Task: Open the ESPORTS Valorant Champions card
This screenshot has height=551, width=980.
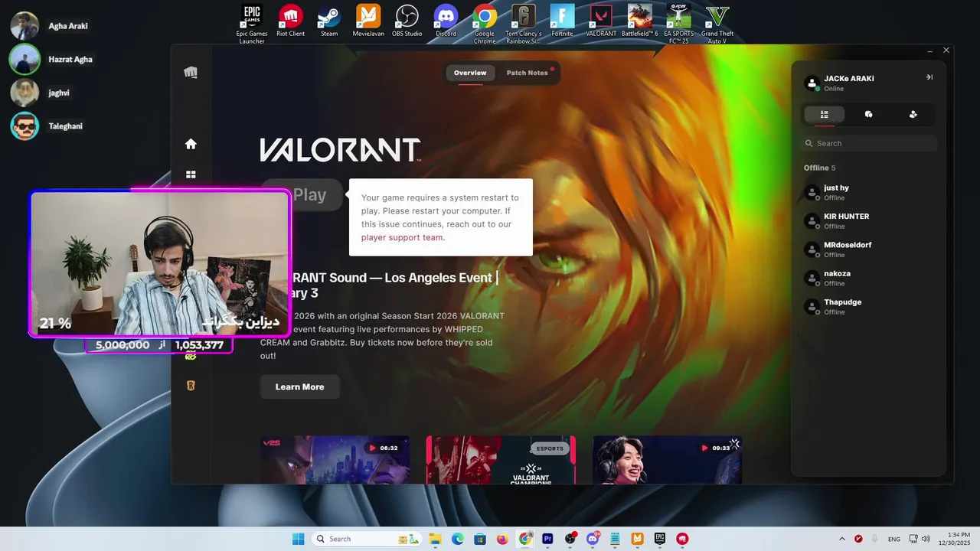Action: point(501,459)
